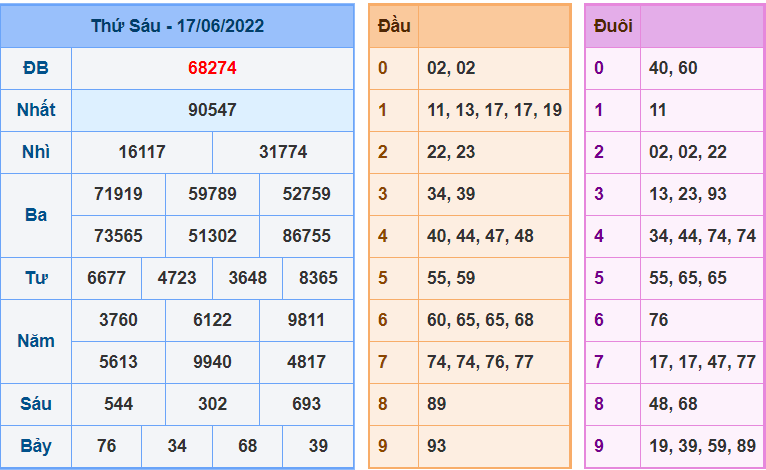Click Đuôi values 55, 65, 65
Screen dimensions: 766x470
(x=688, y=278)
